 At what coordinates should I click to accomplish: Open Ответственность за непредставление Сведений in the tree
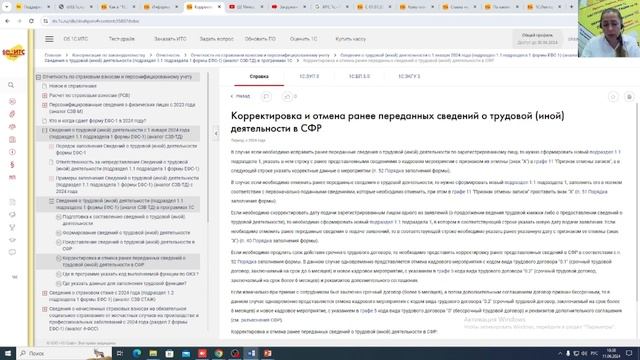(x=127, y=165)
